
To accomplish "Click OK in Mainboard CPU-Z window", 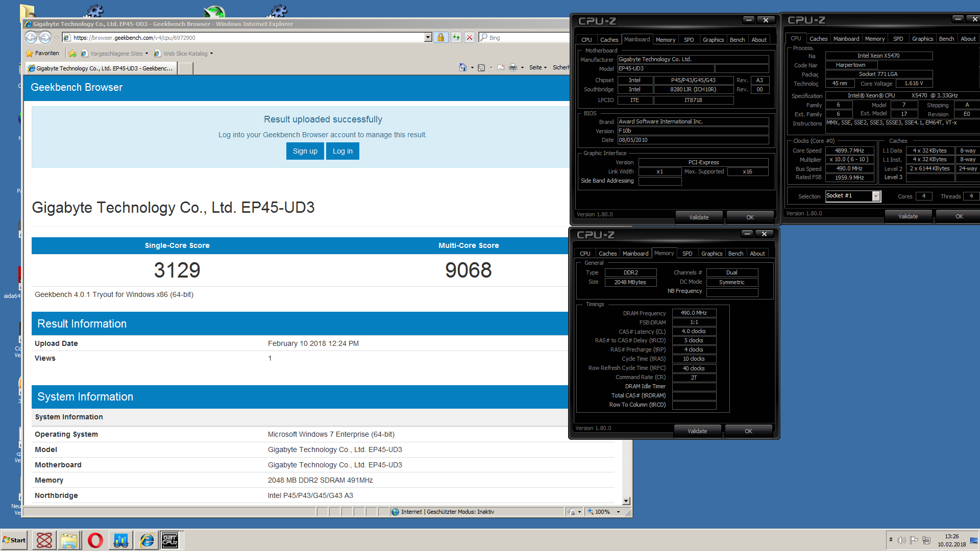I will pos(750,217).
